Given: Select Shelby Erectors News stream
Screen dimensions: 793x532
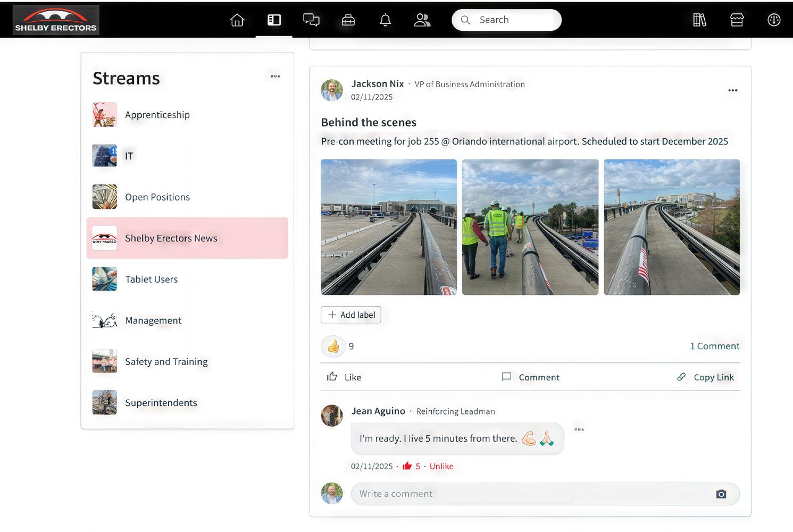Looking at the screenshot, I should [187, 238].
